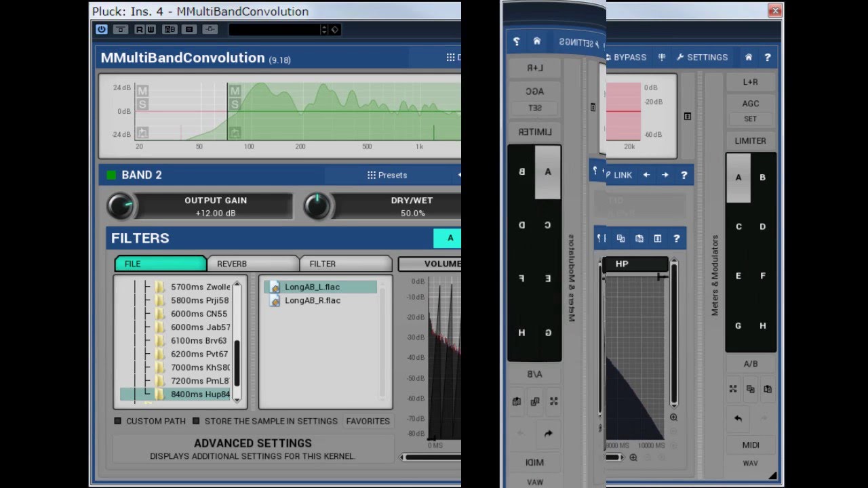Viewport: 868px width, 488px height.
Task: Toggle the unmirrored LIMITER button
Action: point(751,140)
